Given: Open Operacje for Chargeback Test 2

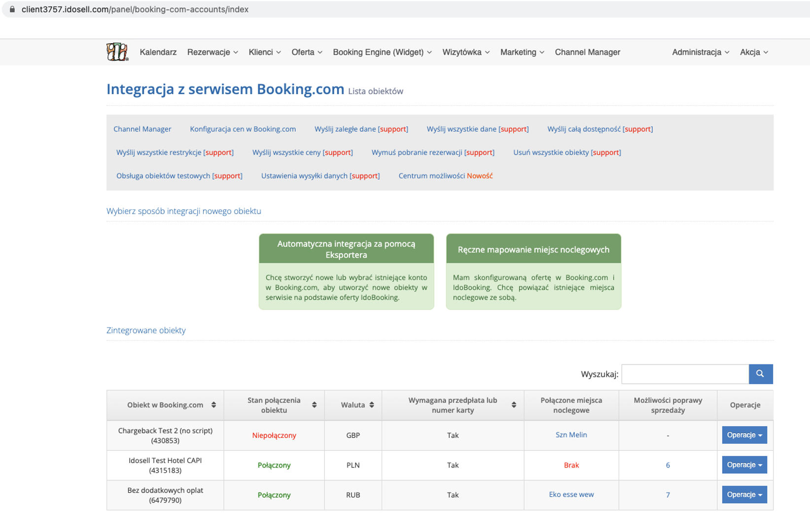Looking at the screenshot, I should click(744, 435).
